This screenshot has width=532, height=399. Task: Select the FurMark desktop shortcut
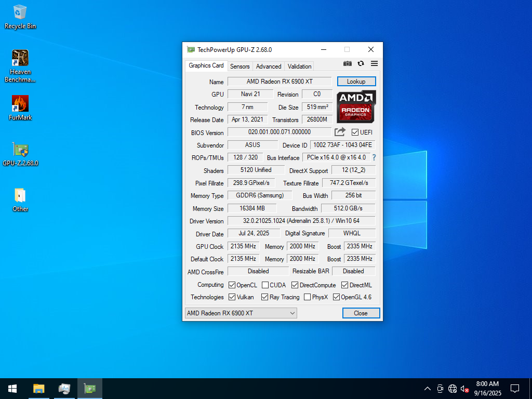click(x=20, y=108)
